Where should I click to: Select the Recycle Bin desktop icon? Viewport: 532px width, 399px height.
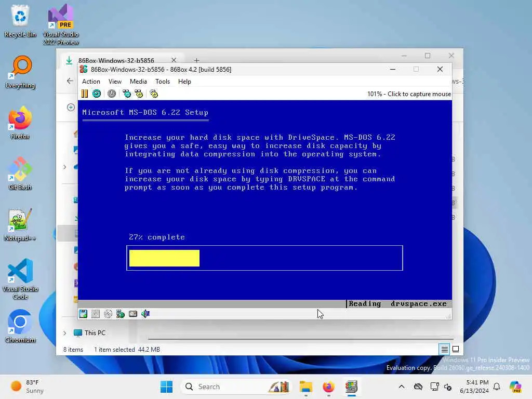pos(20,21)
